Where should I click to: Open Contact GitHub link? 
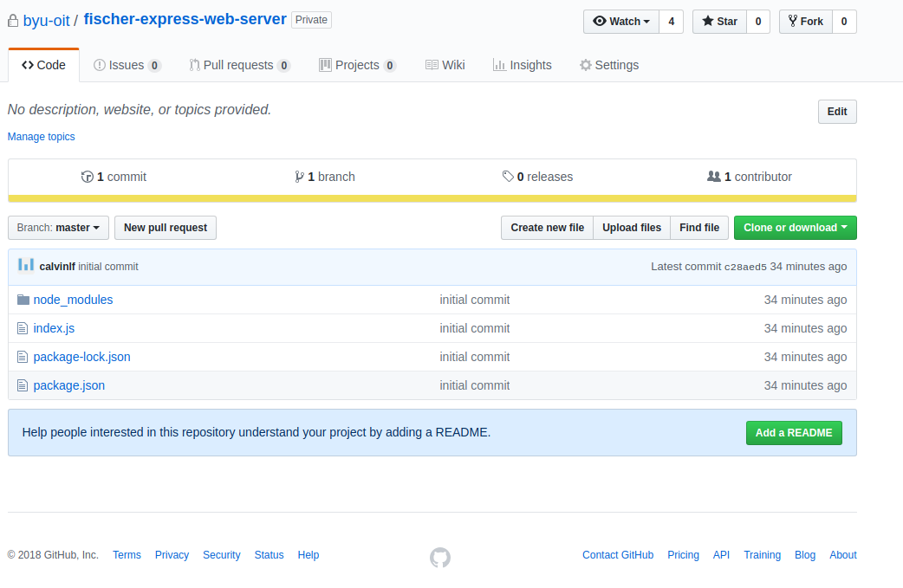click(x=618, y=554)
